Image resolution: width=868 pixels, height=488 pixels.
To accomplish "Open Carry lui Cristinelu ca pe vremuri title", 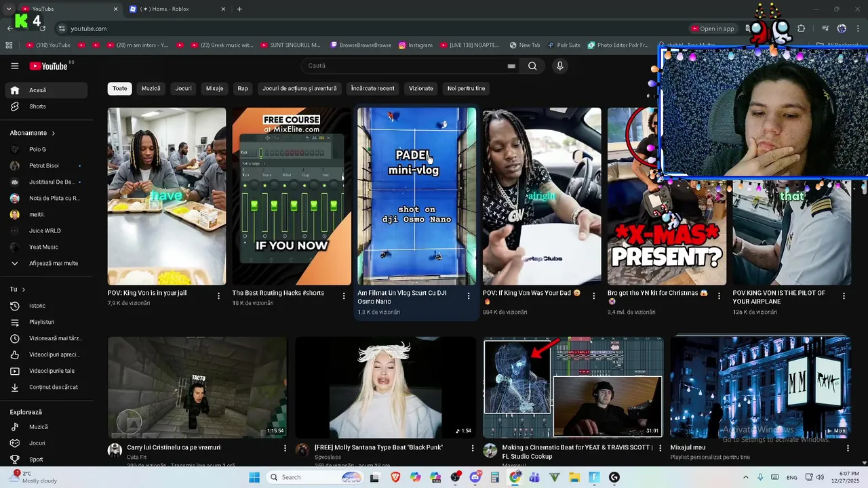I will (x=174, y=447).
